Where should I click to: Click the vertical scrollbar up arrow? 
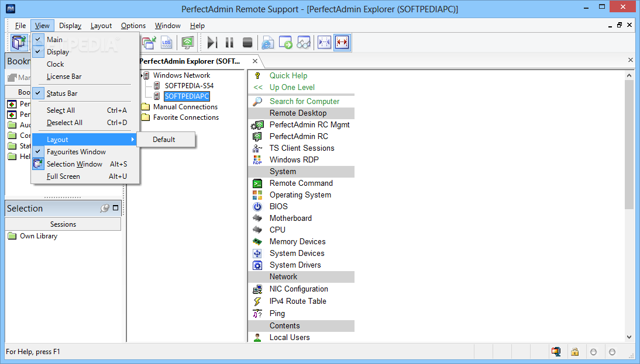[x=628, y=75]
